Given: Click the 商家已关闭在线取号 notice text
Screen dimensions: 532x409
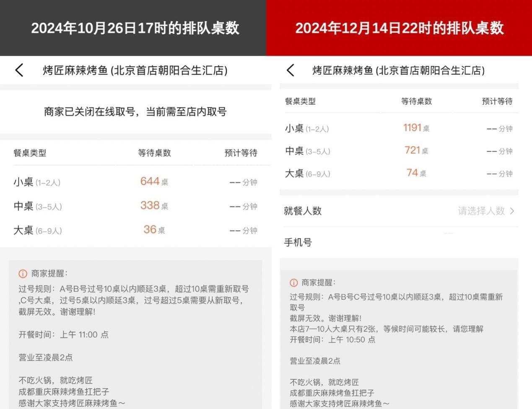Looking at the screenshot, I should coord(135,112).
